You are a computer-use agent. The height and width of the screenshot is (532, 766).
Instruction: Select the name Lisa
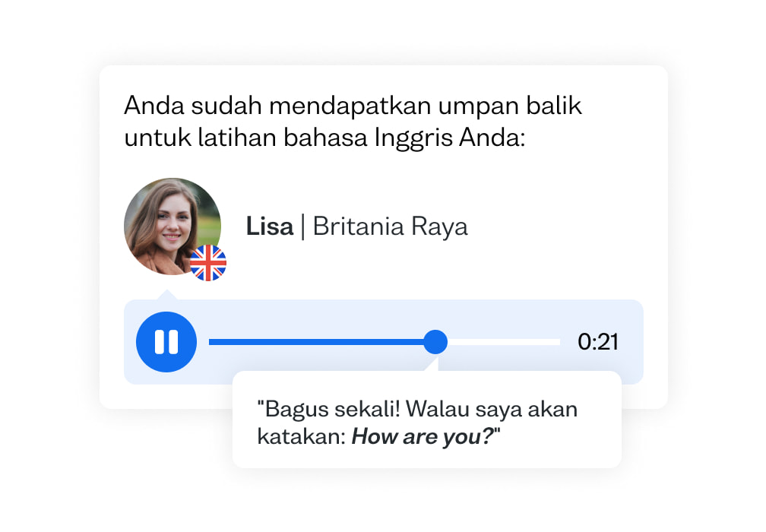[x=269, y=226]
